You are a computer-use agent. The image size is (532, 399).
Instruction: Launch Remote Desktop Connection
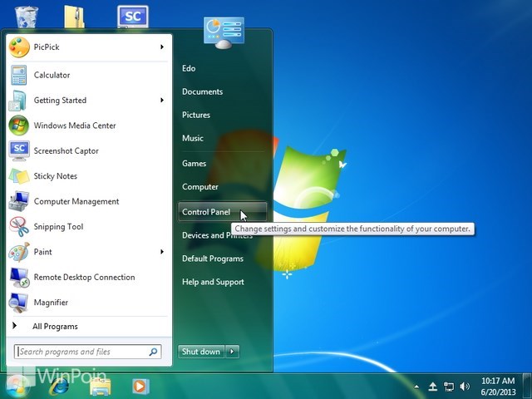88,277
